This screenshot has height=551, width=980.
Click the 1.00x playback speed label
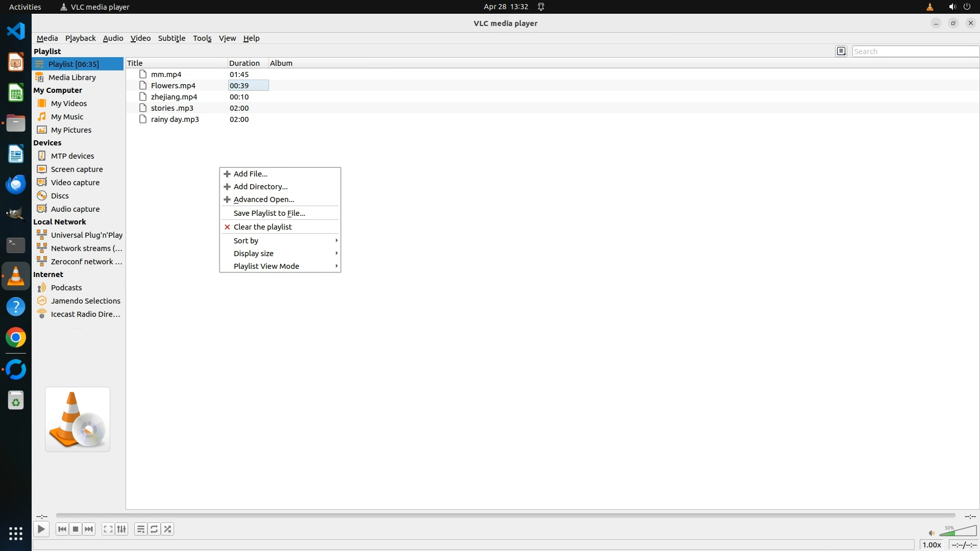click(x=932, y=545)
